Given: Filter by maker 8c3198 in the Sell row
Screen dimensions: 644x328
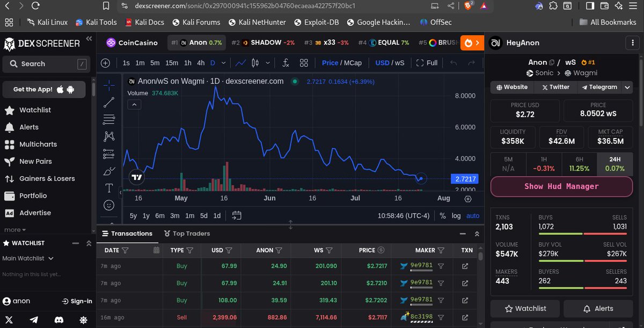Looking at the screenshot, I should [x=441, y=317].
